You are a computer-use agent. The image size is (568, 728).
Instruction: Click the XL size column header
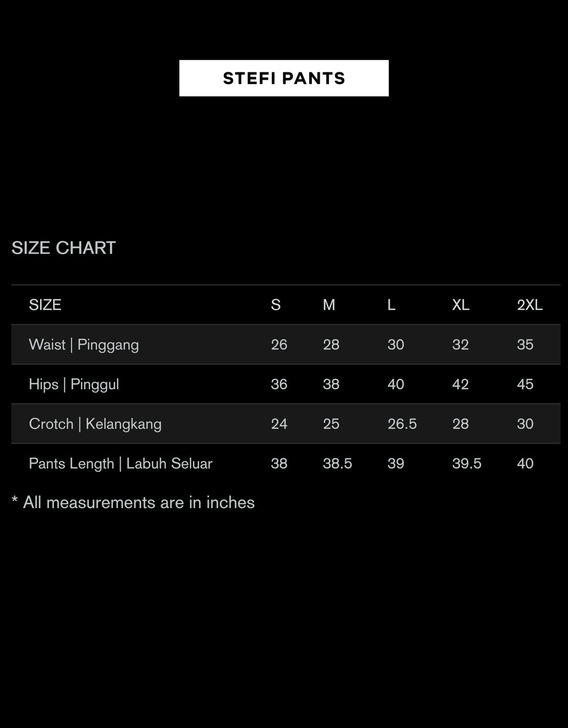pos(461,305)
